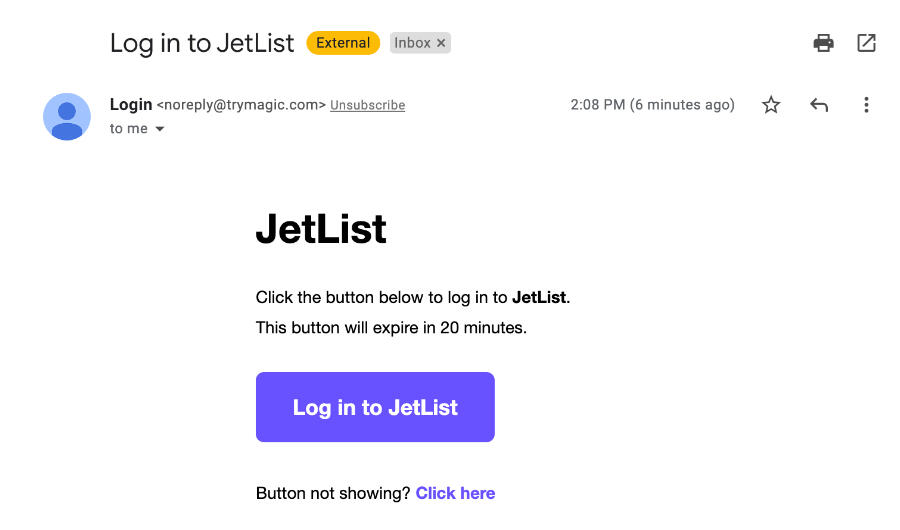Click the sender name "Login"
The width and height of the screenshot is (900, 530).
131,104
